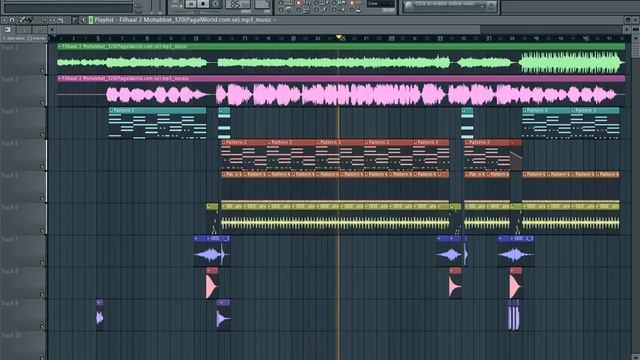Select the Paint brush tool
640x360 pixels.
[x=29, y=20]
